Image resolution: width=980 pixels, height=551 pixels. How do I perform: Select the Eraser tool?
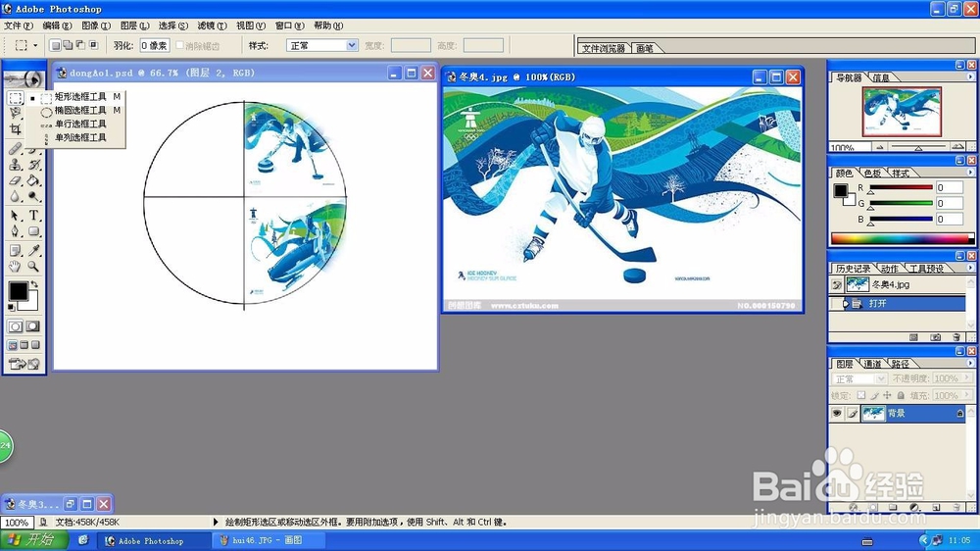pyautogui.click(x=15, y=180)
